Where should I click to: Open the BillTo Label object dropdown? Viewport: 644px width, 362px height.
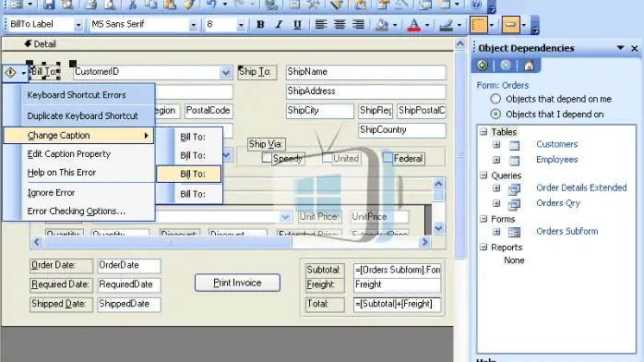click(78, 25)
